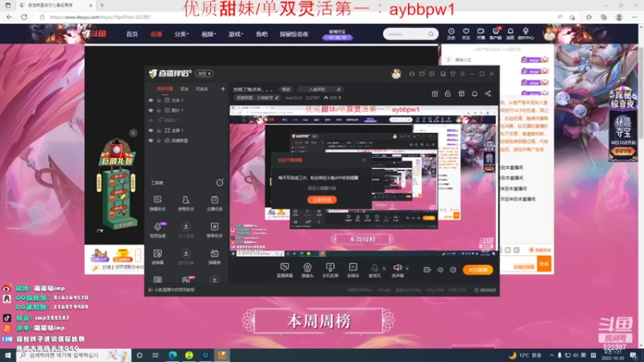This screenshot has width=644, height=362.
Task: Click the unlock icon in room toolbar
Action: coord(448,93)
